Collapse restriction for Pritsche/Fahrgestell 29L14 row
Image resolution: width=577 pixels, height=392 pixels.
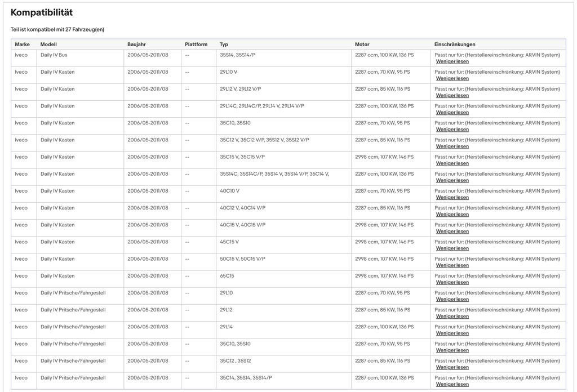(x=452, y=333)
